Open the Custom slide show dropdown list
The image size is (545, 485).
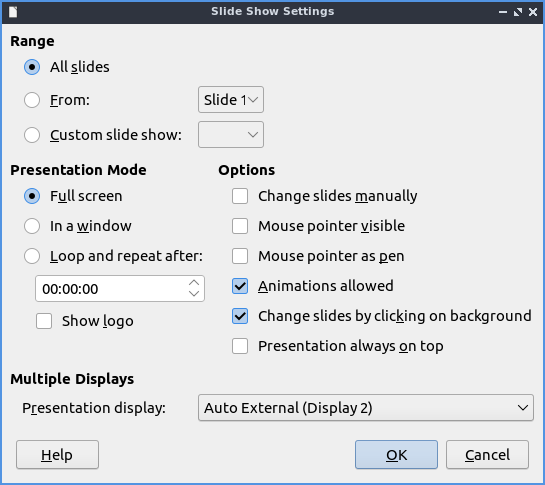[231, 135]
